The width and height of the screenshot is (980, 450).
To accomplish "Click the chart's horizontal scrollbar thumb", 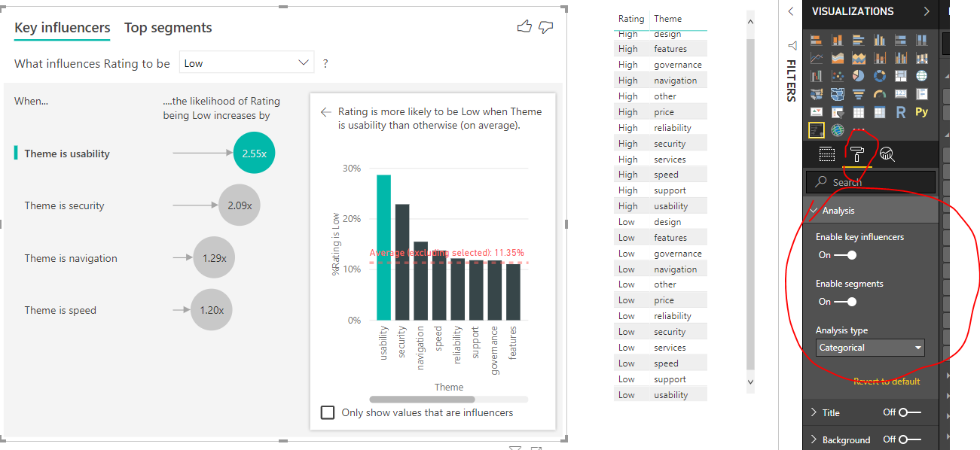I will pos(422,399).
